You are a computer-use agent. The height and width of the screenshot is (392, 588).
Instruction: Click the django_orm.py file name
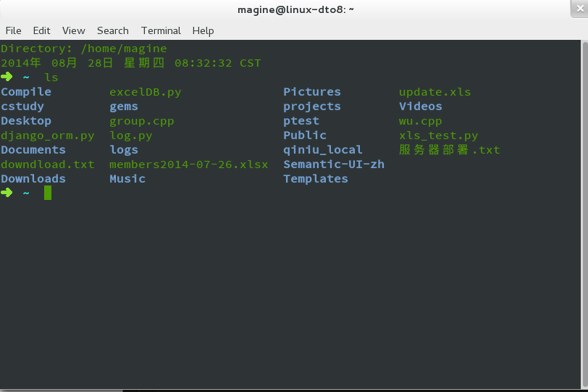pyautogui.click(x=48, y=135)
